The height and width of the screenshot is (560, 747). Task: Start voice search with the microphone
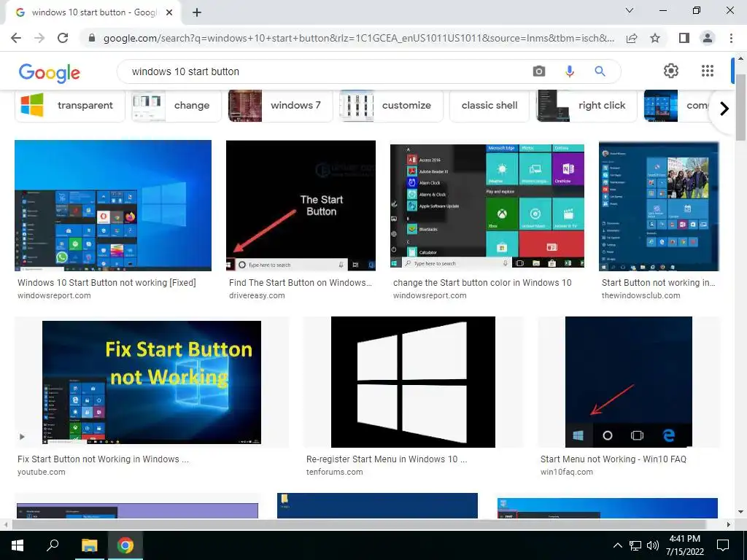point(569,71)
